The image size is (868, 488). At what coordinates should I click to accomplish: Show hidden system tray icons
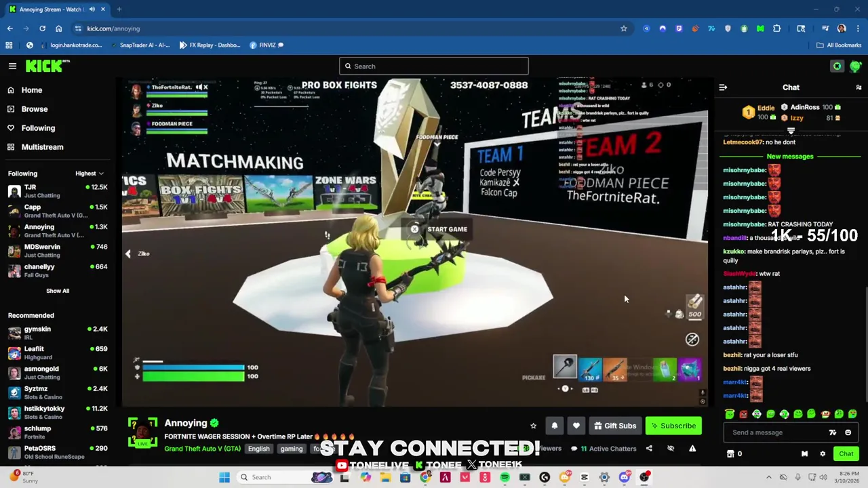tap(768, 477)
